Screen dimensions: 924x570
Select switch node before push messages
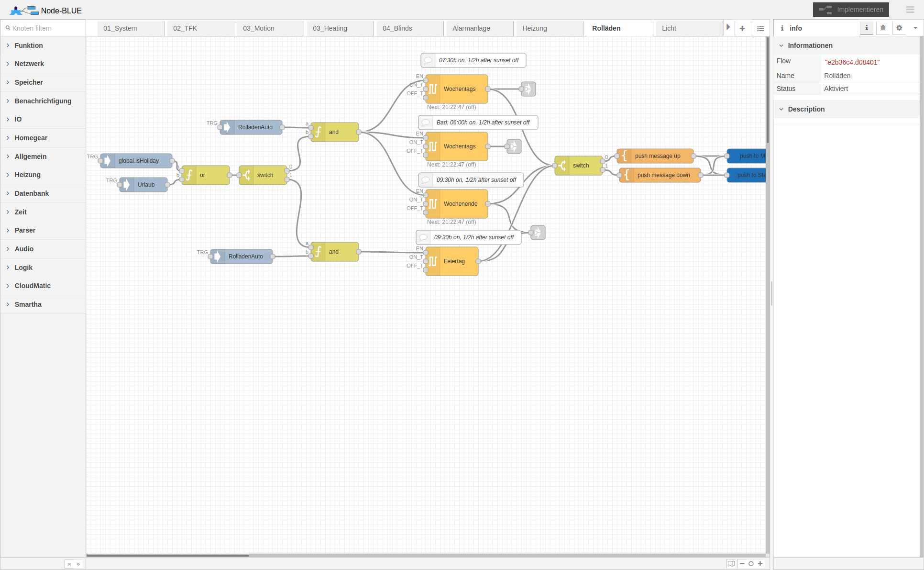(x=579, y=166)
